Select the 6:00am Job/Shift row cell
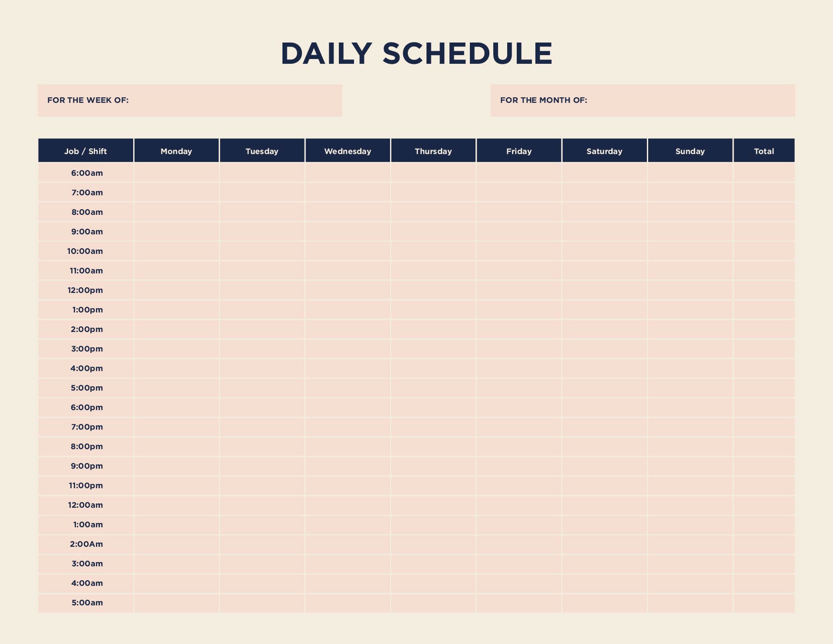 [86, 173]
